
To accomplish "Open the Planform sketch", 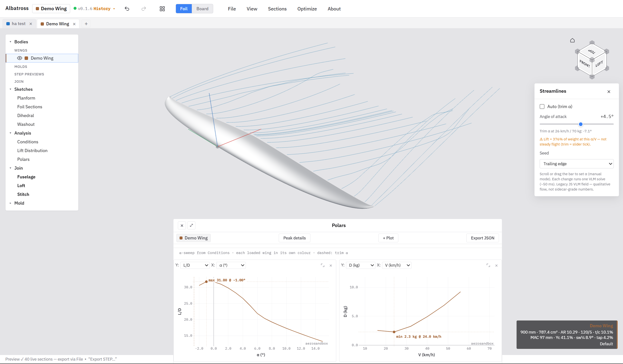I will pyautogui.click(x=26, y=98).
